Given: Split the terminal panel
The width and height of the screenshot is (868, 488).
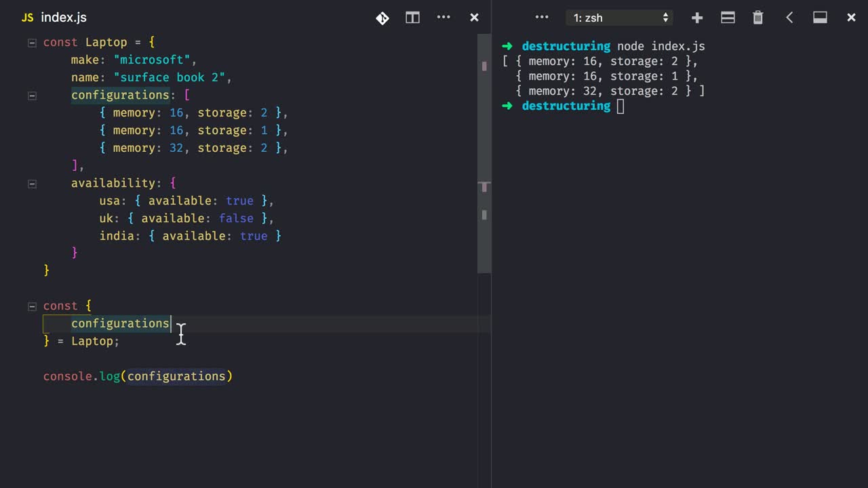Looking at the screenshot, I should [728, 18].
